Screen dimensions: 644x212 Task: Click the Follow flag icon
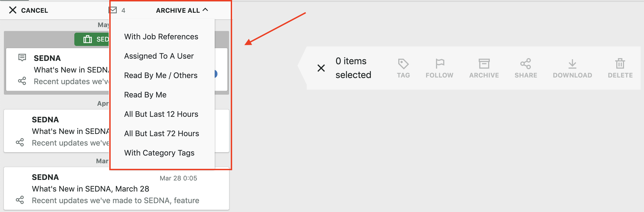(x=440, y=64)
